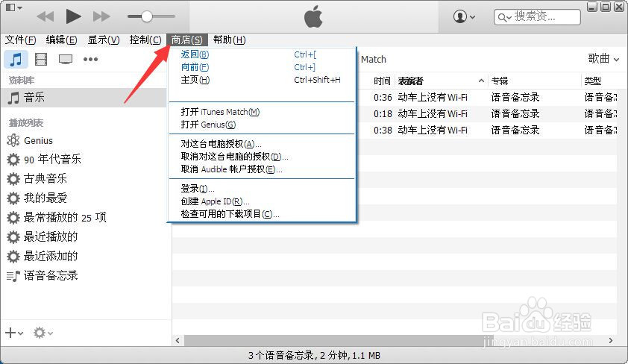Click the gear icon beside 古典音乐
This screenshot has width=628, height=364.
click(13, 178)
